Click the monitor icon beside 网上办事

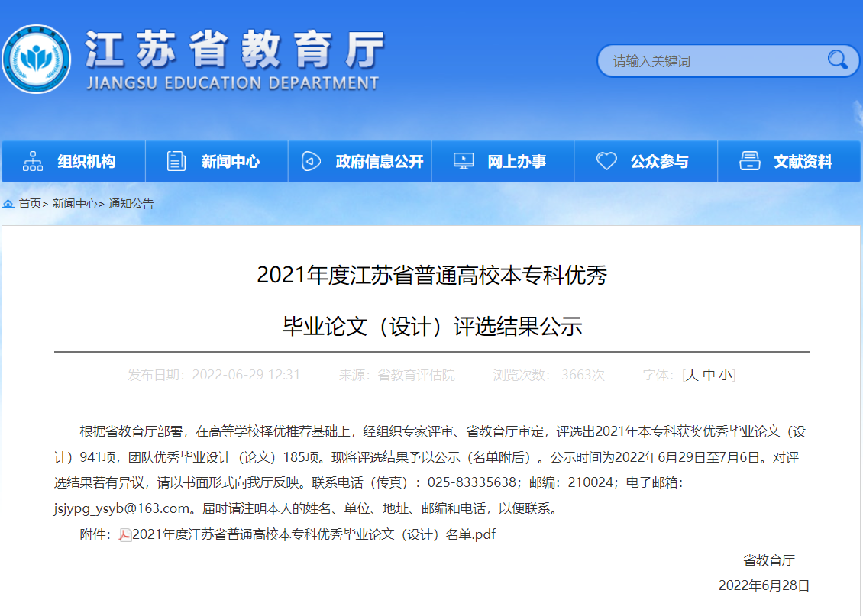click(463, 161)
